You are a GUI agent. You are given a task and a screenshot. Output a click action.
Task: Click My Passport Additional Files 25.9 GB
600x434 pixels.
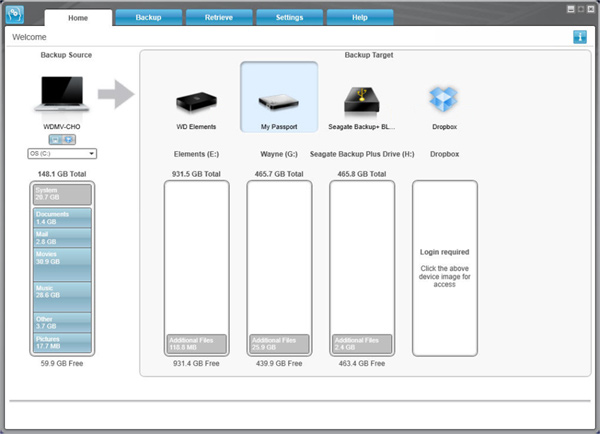(279, 344)
